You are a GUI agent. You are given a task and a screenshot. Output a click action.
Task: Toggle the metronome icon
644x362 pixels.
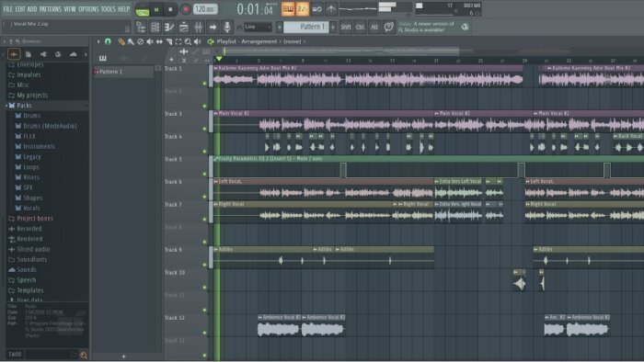pos(330,8)
